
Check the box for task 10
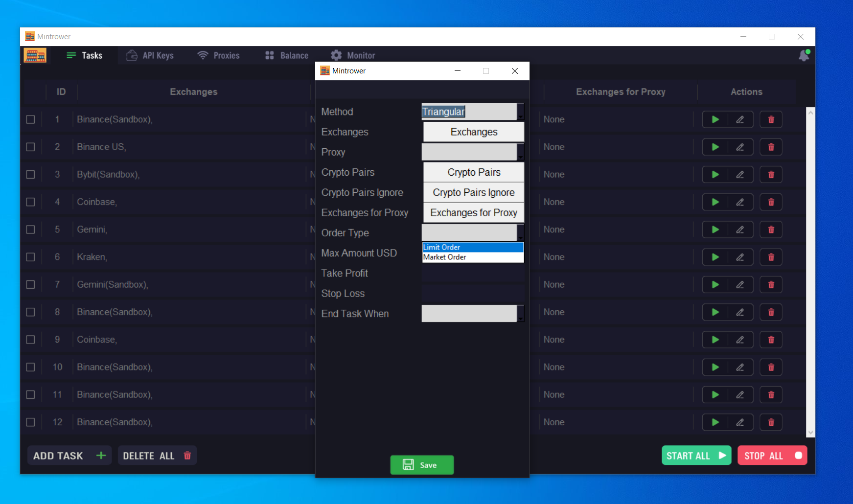(x=30, y=367)
